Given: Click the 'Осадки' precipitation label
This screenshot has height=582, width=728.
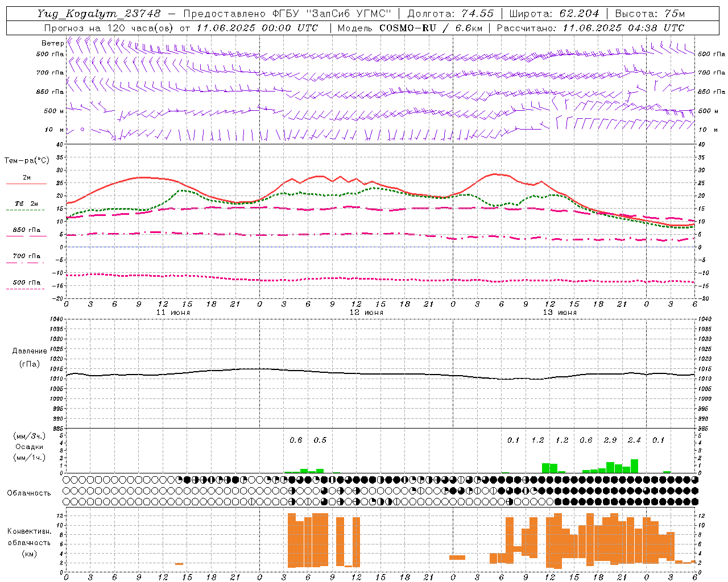Looking at the screenshot, I should (x=30, y=447).
